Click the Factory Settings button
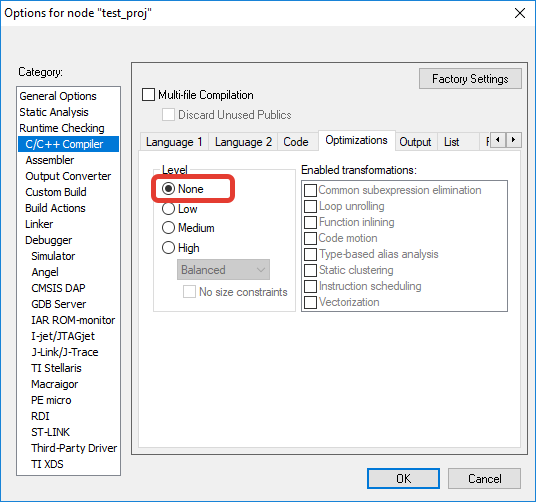The width and height of the screenshot is (536, 502). [470, 79]
